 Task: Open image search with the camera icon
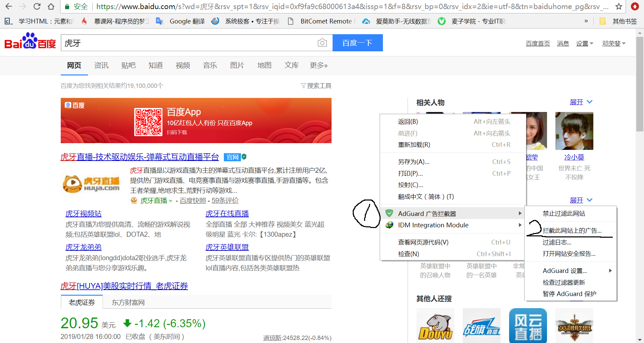(322, 43)
